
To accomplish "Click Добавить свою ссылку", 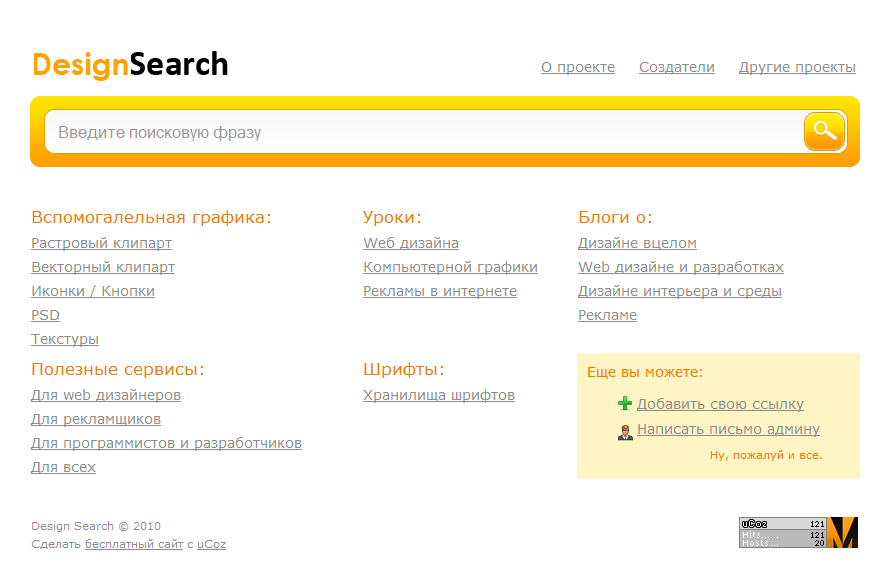I will point(720,403).
